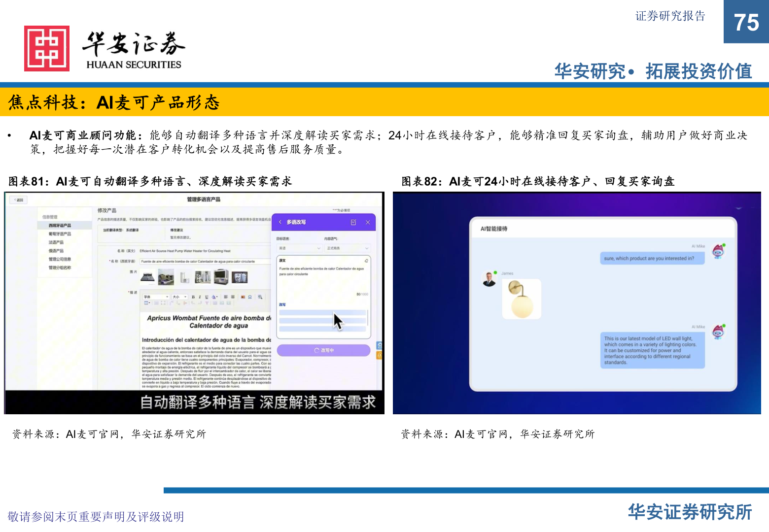Click 敬请参阅末页重要声明及评级说明 footer text

pos(96,516)
